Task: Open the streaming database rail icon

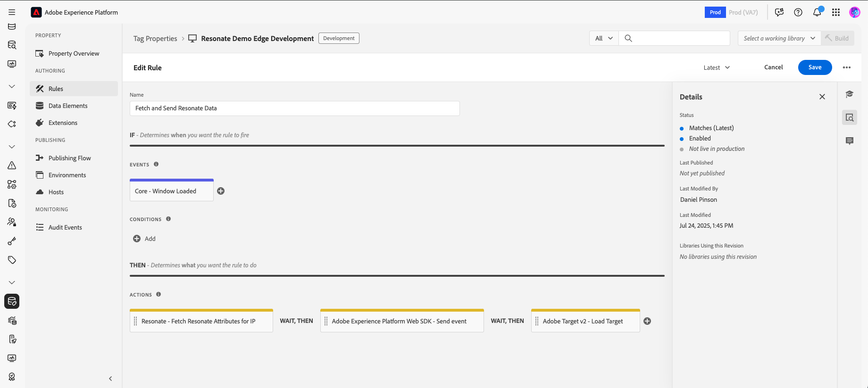Action: click(x=12, y=321)
